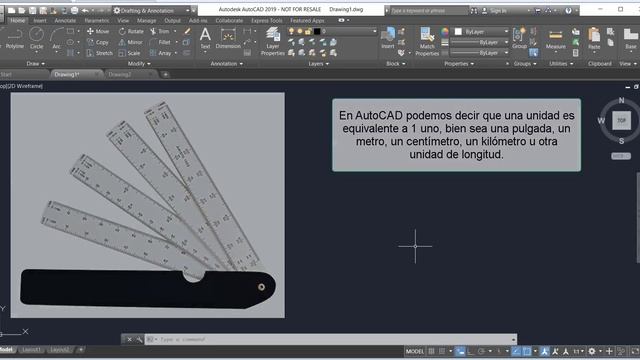Select the Text annotation tool
This screenshot has width=640, height=360.
click(205, 39)
